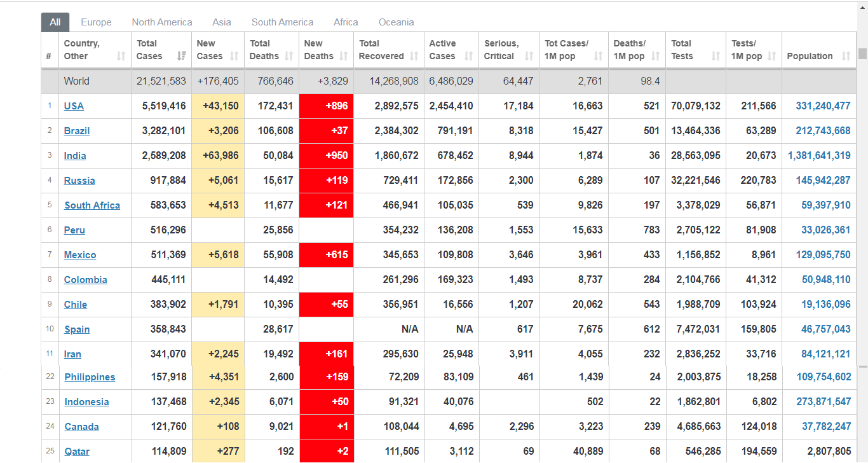Viewport: 868px width, 463px height.
Task: Click sort icon in New Deaths header
Action: click(344, 56)
